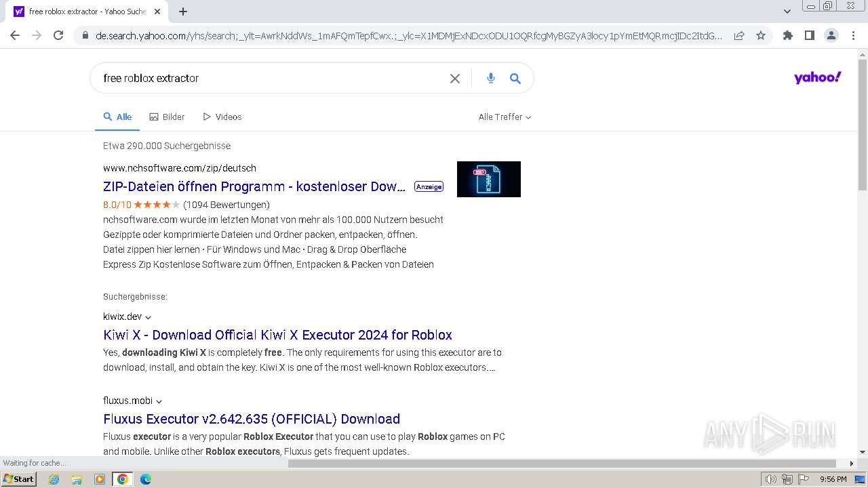Open File Explorer from taskbar
This screenshot has height=488, width=868.
pyautogui.click(x=77, y=479)
